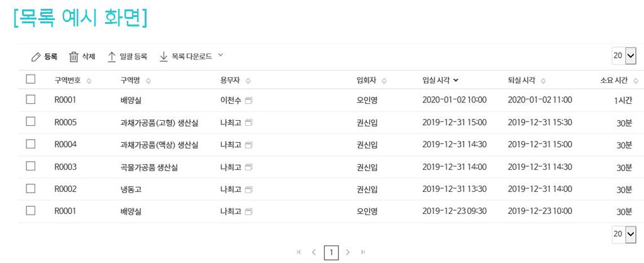
Task: Jump to the last page icon
Action: tap(363, 252)
